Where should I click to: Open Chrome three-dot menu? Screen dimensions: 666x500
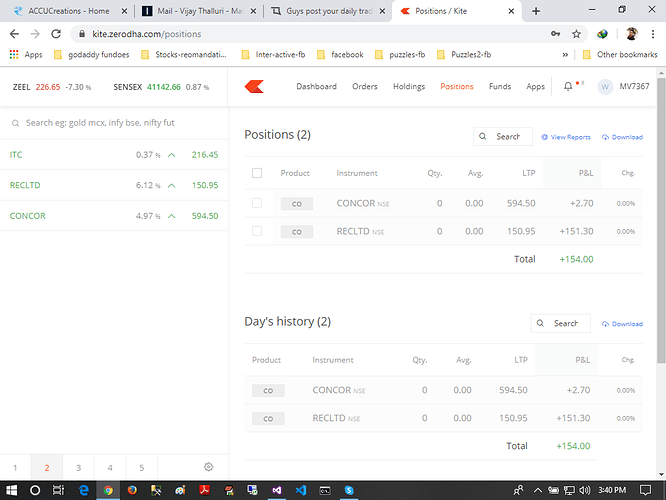(653, 34)
